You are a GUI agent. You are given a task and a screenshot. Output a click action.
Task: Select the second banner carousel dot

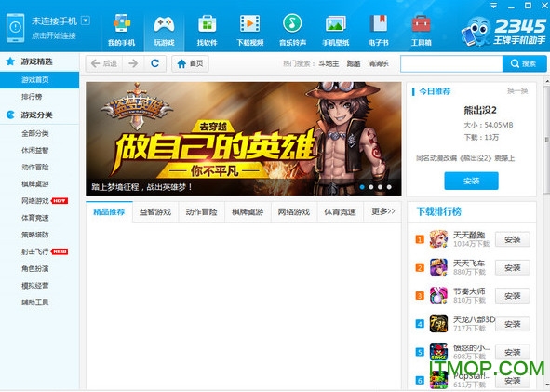point(371,187)
